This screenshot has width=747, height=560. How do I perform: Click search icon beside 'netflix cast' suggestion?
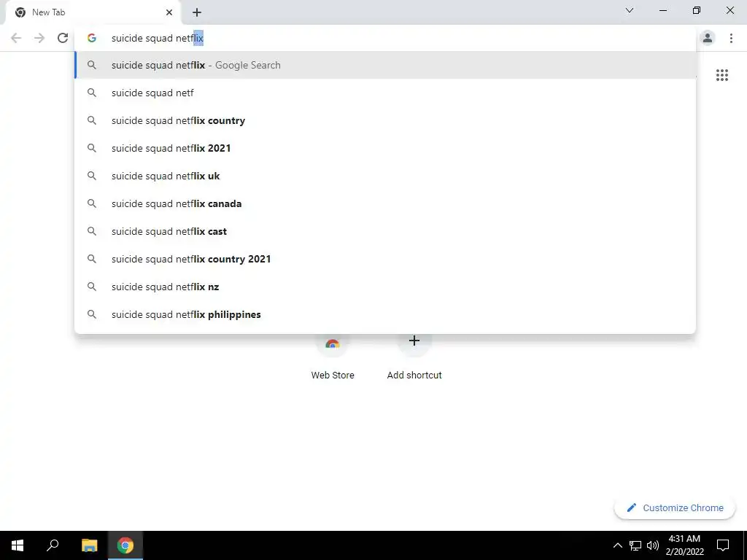point(91,231)
